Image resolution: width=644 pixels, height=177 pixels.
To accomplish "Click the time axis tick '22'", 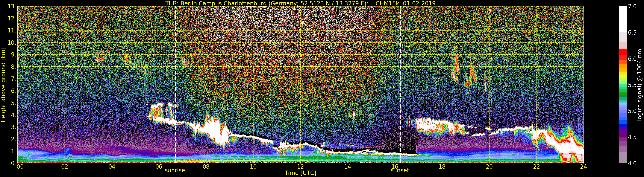I will click(x=536, y=166).
